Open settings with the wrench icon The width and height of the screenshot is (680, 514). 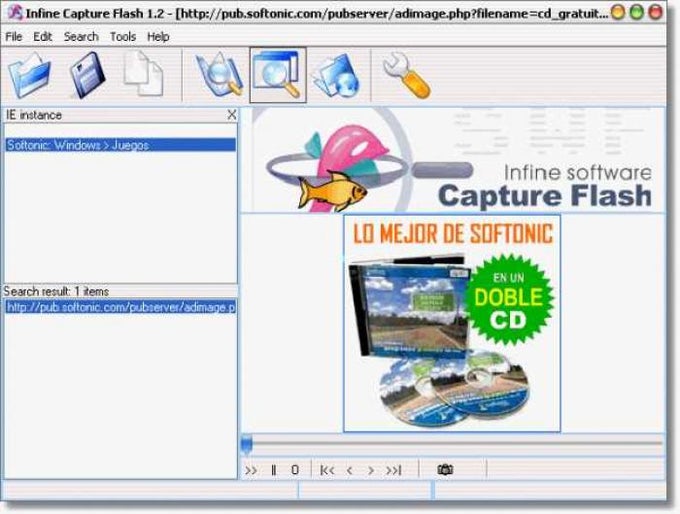pyautogui.click(x=406, y=75)
